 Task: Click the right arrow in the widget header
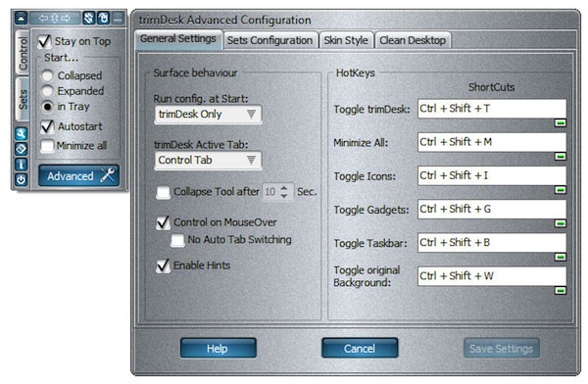(66, 18)
